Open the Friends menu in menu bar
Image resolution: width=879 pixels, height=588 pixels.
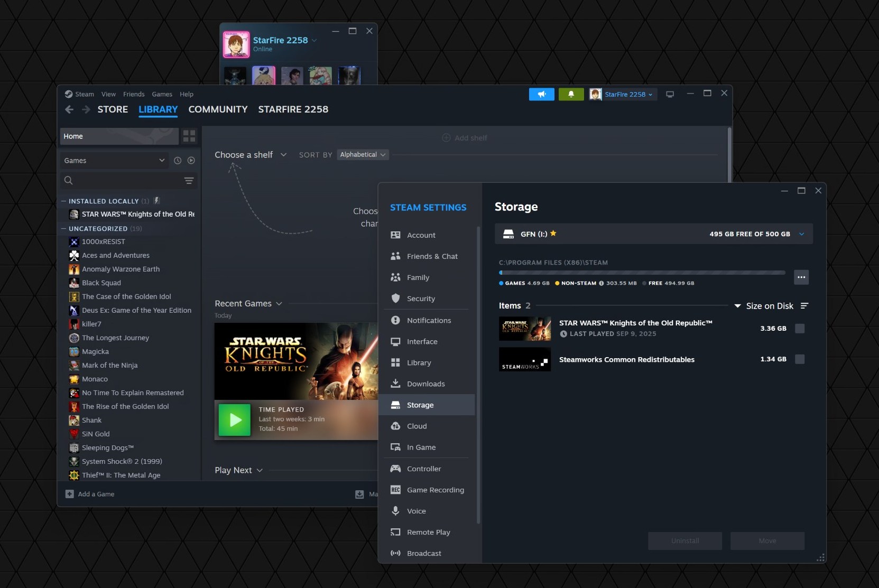tap(134, 94)
